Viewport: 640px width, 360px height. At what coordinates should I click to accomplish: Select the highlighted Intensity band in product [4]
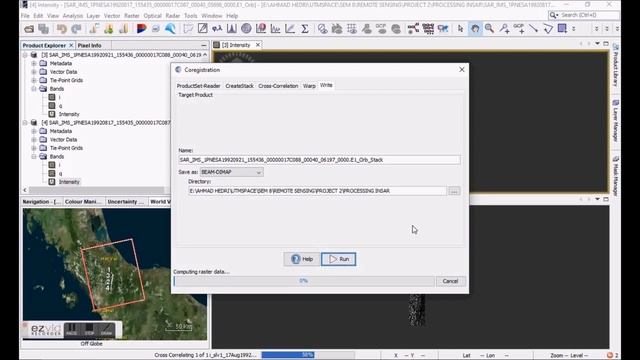tap(69, 182)
